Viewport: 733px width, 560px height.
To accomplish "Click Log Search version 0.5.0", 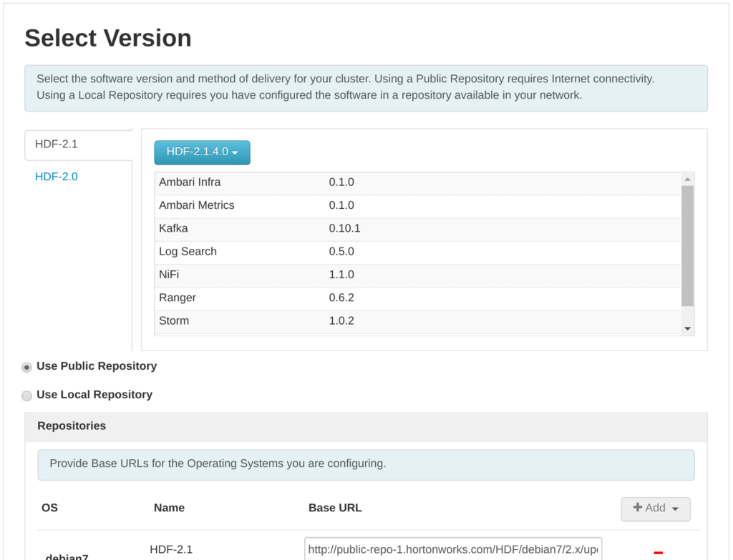I will pyautogui.click(x=341, y=252).
